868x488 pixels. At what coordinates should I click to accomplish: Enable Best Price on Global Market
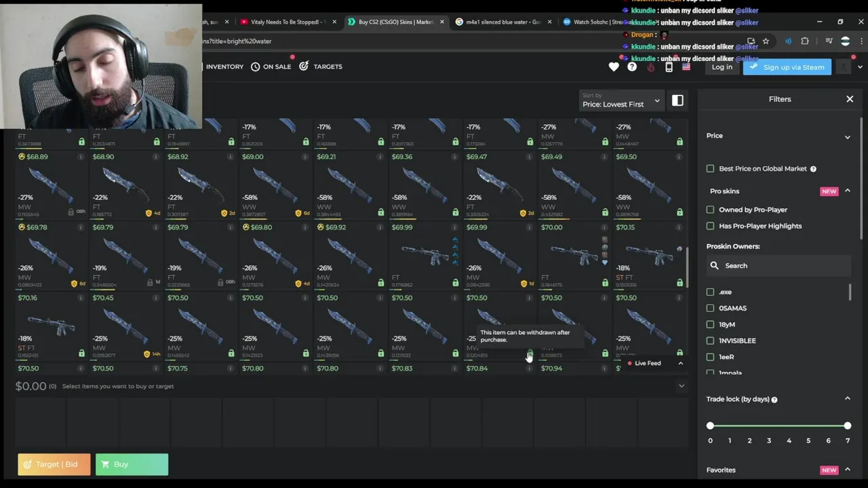710,169
